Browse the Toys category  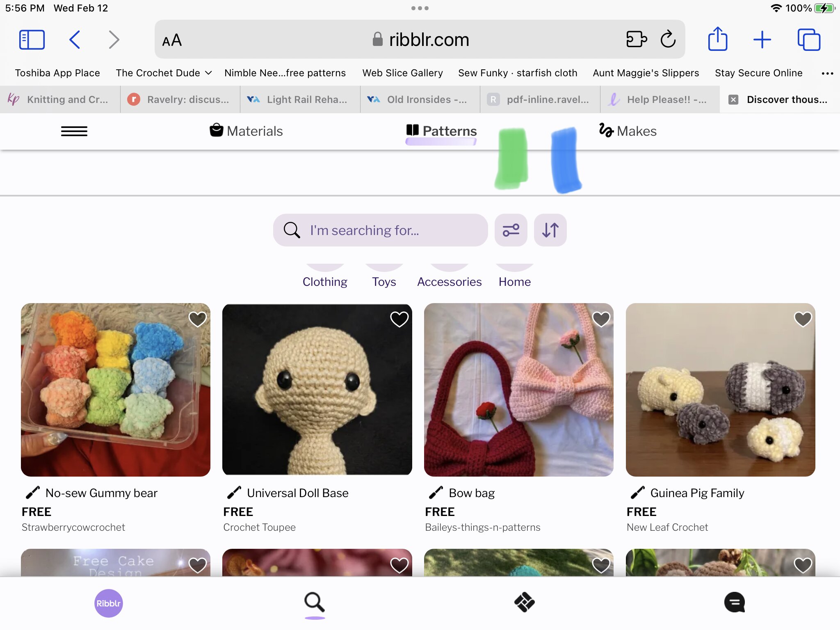(384, 282)
